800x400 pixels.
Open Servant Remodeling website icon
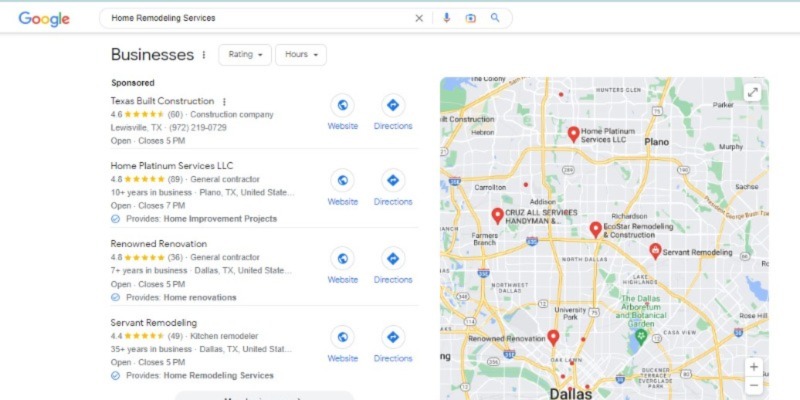coord(342,337)
